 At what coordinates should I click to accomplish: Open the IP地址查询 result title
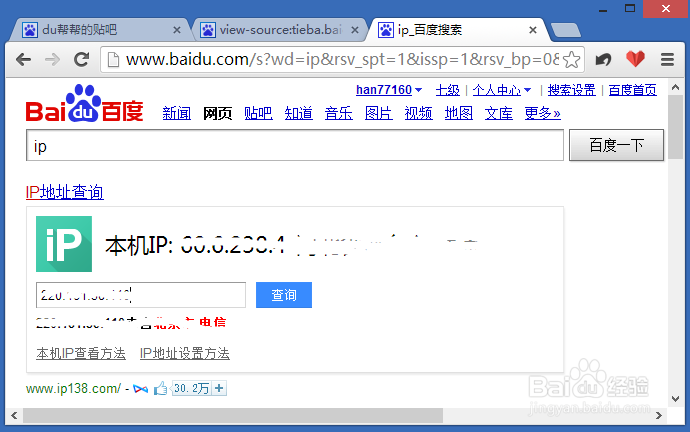click(65, 192)
